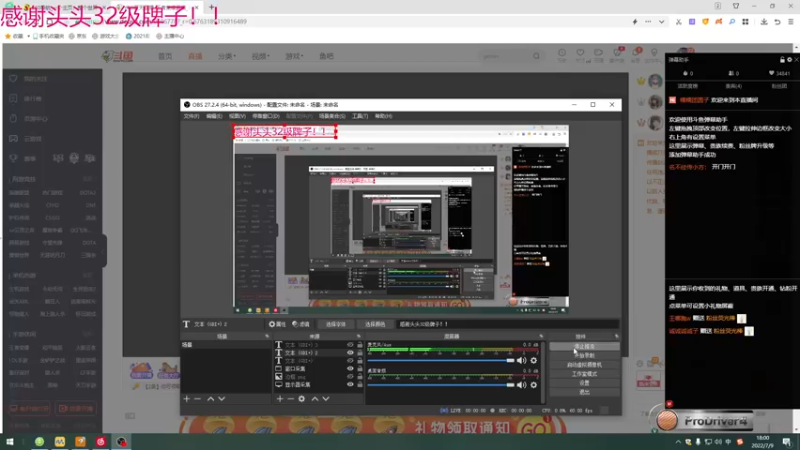Viewport: 800px width, 450px height.
Task: Open the browser address bar dropdown chevron
Action: click(x=661, y=22)
